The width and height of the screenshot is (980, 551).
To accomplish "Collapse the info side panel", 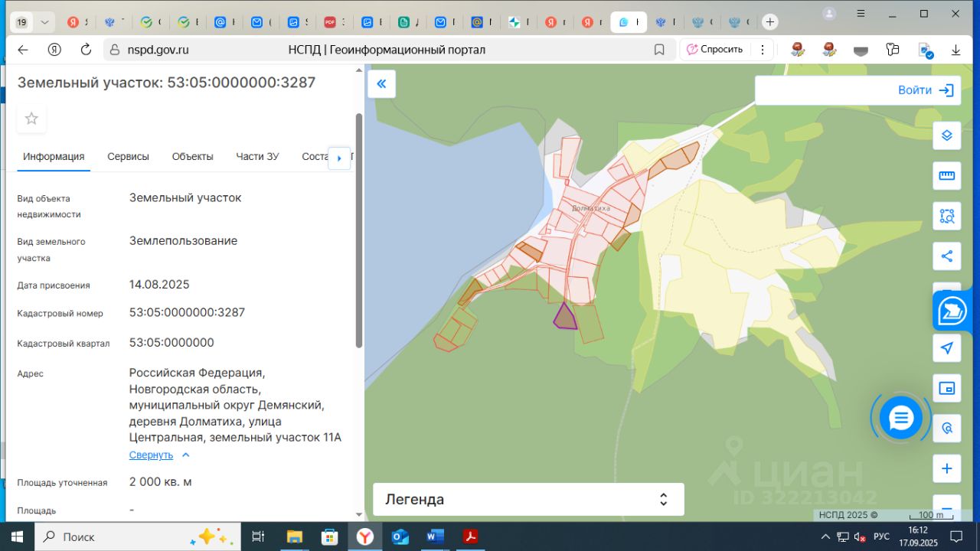I will 381,83.
